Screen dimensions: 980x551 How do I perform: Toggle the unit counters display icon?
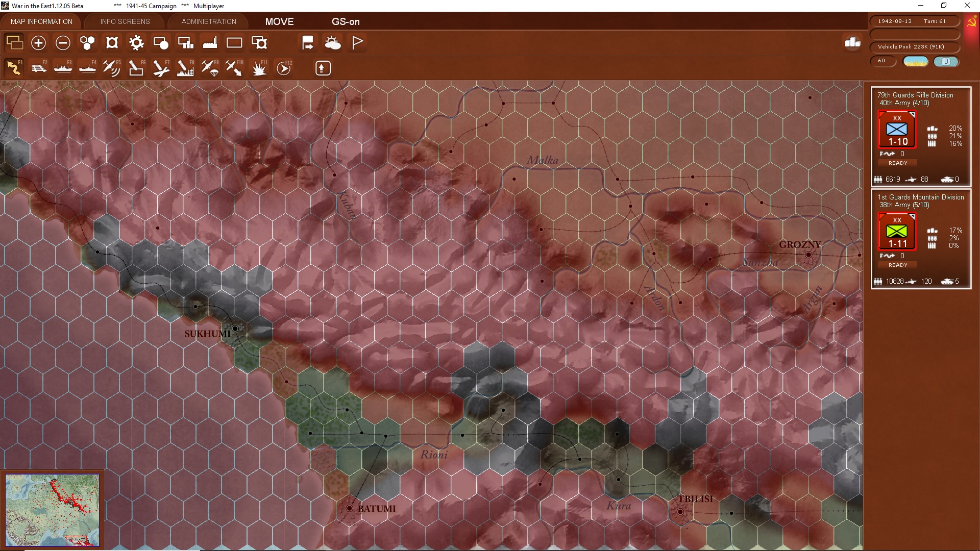pos(14,43)
